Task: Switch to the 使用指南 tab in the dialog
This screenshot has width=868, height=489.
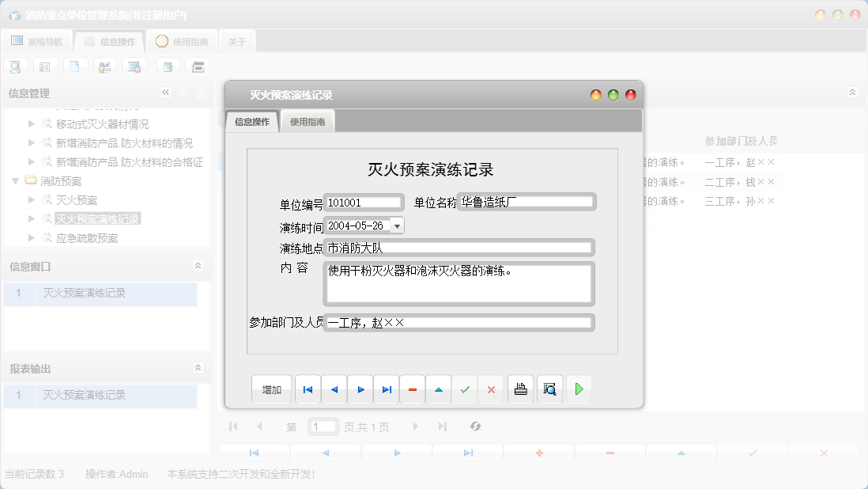Action: click(x=308, y=122)
